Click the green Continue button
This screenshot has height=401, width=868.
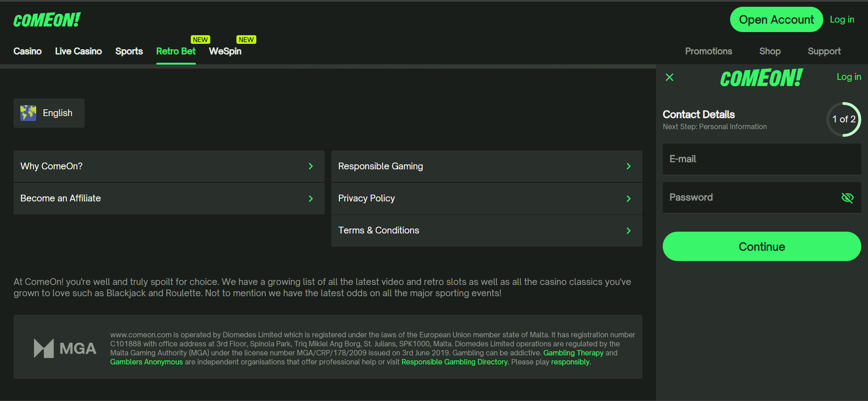tap(762, 247)
